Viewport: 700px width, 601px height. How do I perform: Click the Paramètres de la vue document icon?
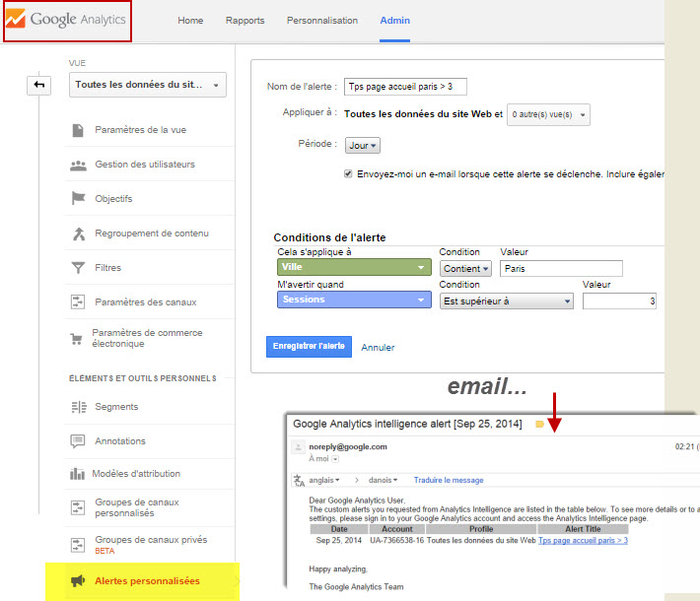coord(78,130)
